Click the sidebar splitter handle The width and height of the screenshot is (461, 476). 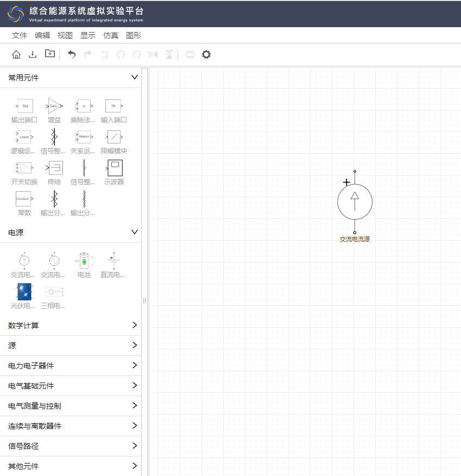(x=144, y=300)
